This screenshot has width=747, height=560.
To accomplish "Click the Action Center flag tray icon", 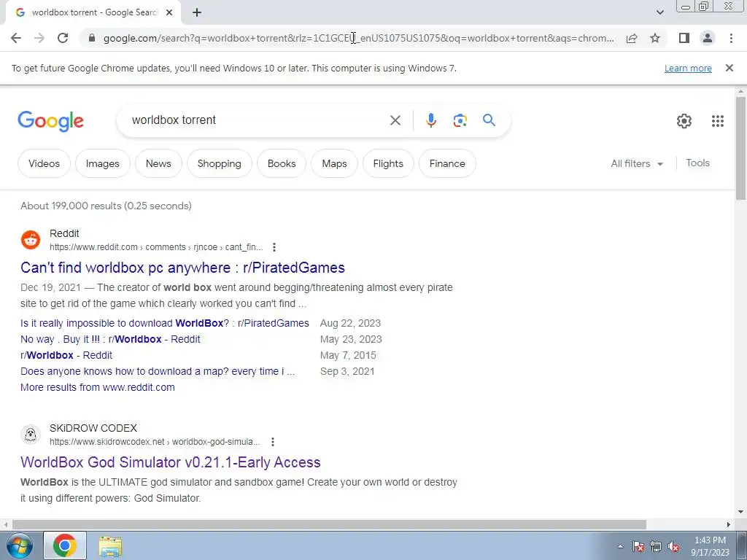I will tap(638, 547).
